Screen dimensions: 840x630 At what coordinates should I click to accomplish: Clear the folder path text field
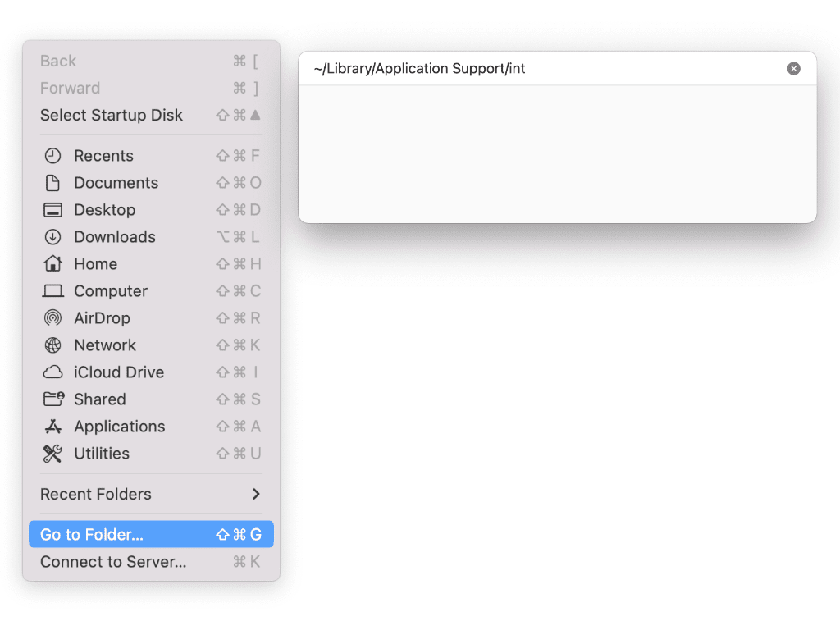[793, 69]
